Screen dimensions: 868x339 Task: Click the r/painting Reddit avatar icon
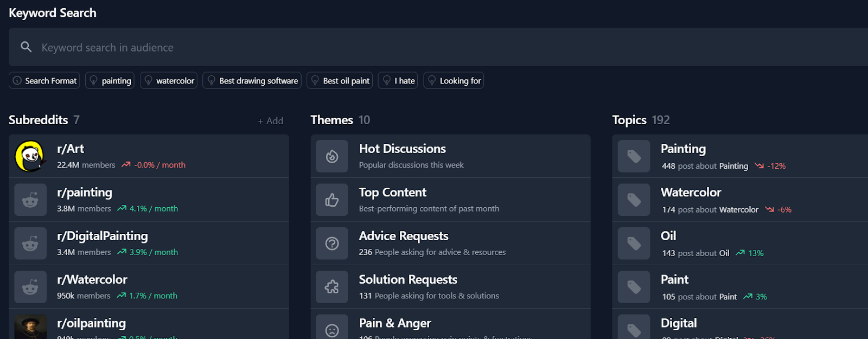tap(30, 200)
